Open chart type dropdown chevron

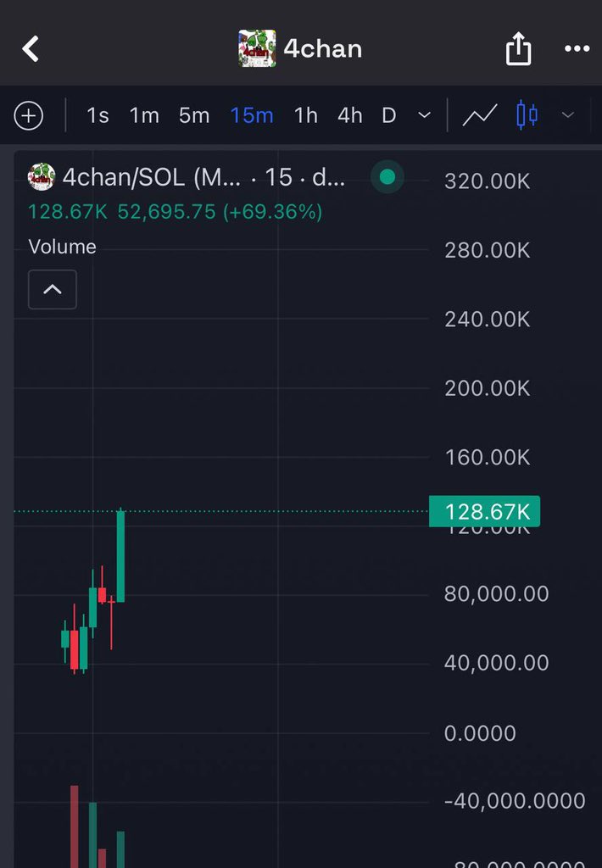pos(568,115)
